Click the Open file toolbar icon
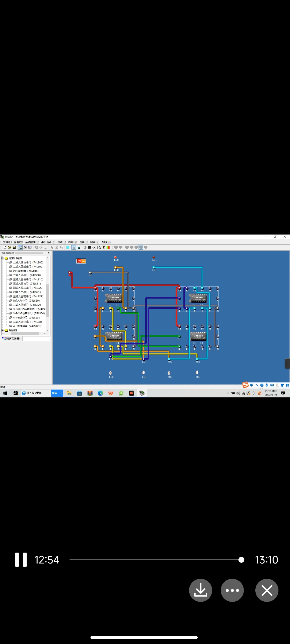This screenshot has width=290, height=644. click(9, 247)
